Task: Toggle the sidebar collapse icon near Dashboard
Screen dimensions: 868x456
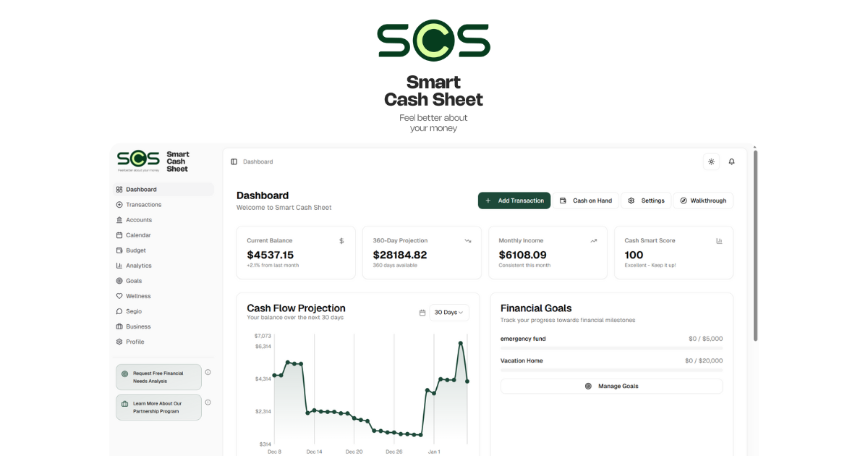Action: point(234,161)
